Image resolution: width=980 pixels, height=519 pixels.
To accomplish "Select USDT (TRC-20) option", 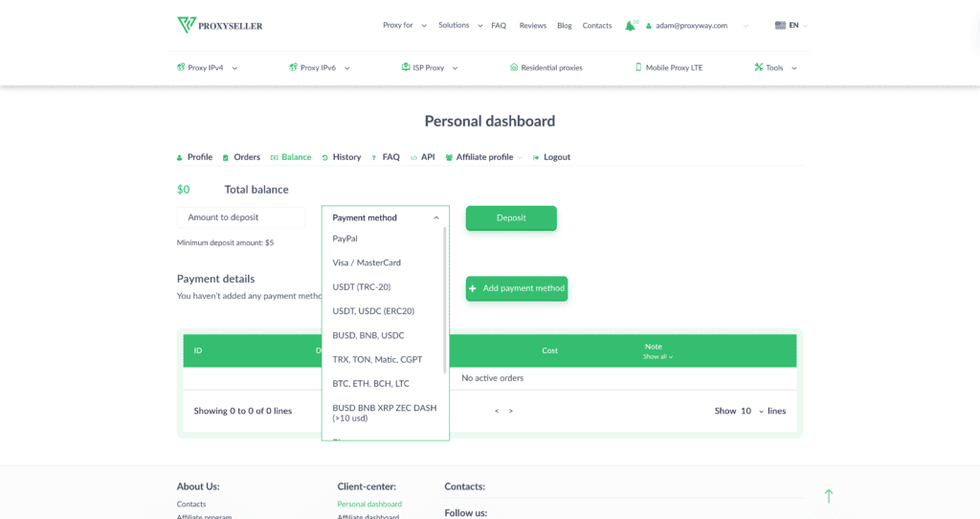I will pyautogui.click(x=361, y=287).
